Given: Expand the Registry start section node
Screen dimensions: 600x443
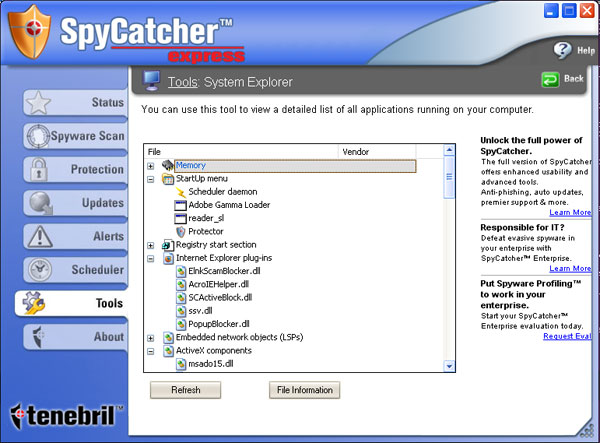Looking at the screenshot, I should click(151, 245).
